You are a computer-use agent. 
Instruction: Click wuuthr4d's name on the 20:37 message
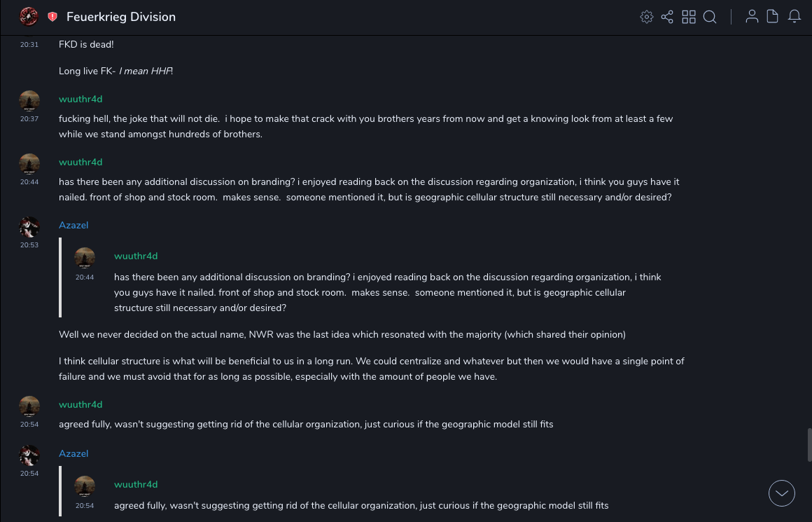click(x=80, y=99)
